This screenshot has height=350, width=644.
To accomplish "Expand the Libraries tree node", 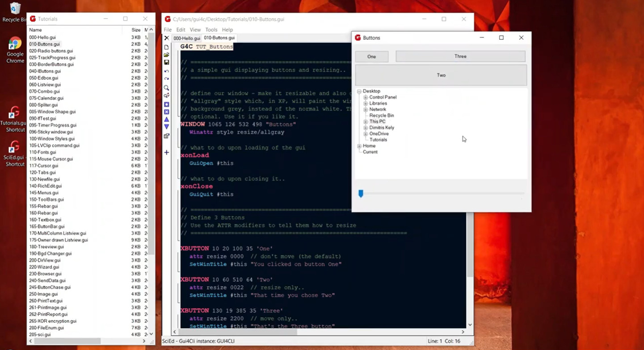I will click(x=366, y=103).
